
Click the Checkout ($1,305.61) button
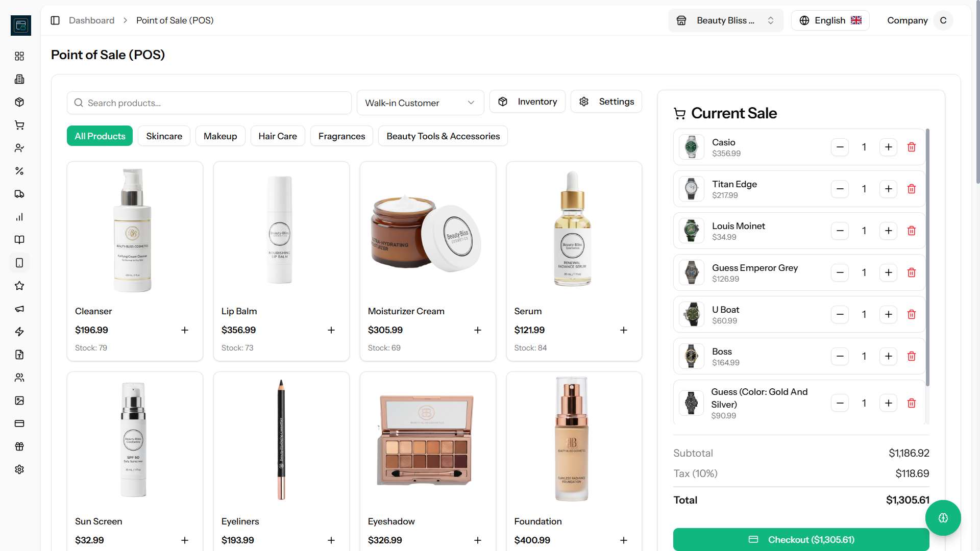click(800, 539)
